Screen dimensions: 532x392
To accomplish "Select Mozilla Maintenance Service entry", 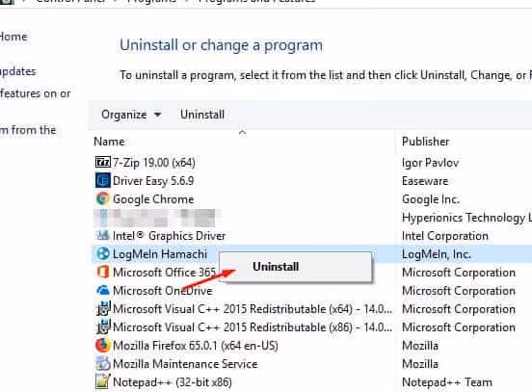I will pyautogui.click(x=185, y=364).
